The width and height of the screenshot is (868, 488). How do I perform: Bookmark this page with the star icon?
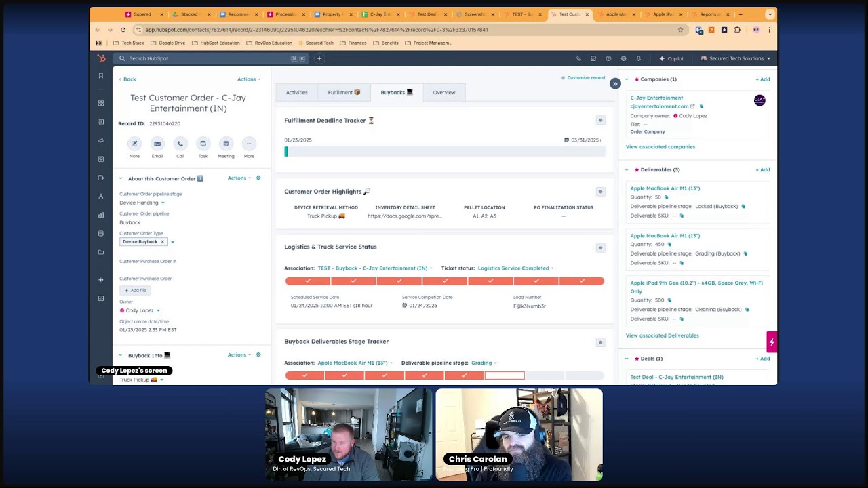[x=680, y=30]
